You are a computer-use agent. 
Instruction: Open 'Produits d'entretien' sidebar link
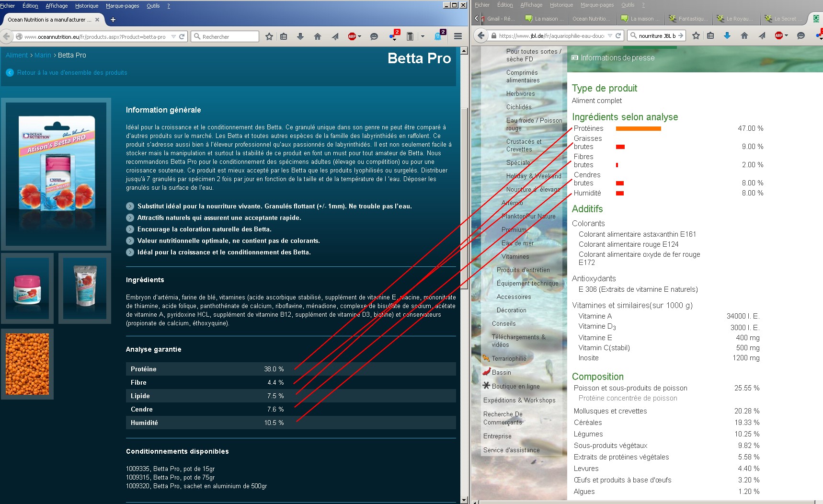coord(523,270)
